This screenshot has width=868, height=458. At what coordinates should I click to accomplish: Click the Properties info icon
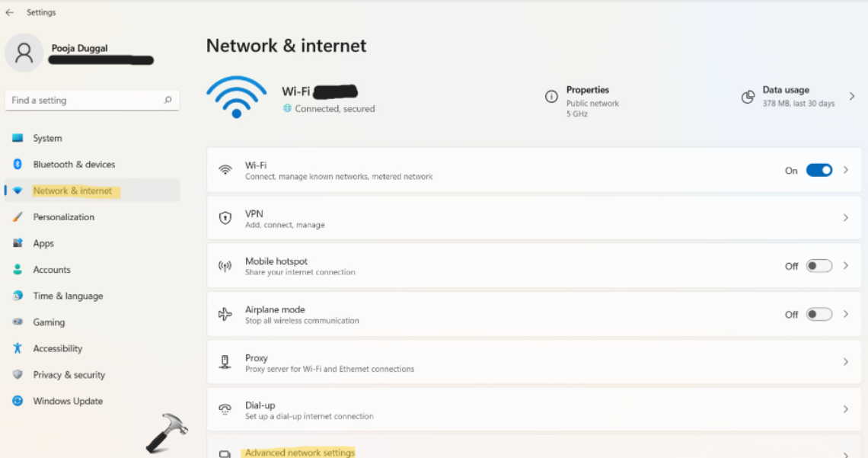click(551, 97)
